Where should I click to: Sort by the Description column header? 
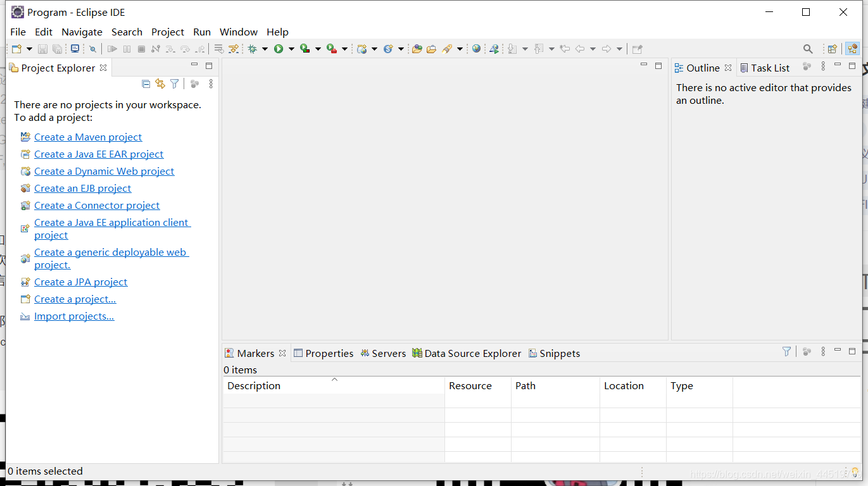click(x=334, y=385)
